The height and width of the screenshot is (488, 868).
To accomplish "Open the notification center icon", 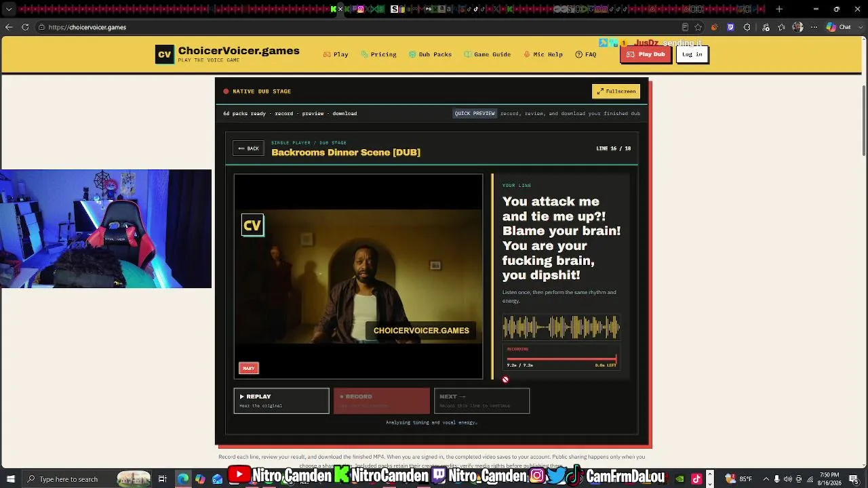I will coord(855,479).
